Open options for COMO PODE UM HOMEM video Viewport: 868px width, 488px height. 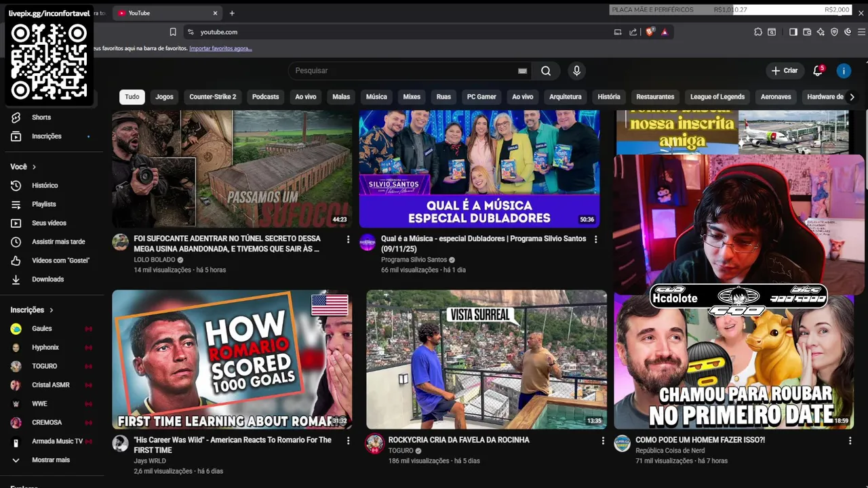pos(850,441)
